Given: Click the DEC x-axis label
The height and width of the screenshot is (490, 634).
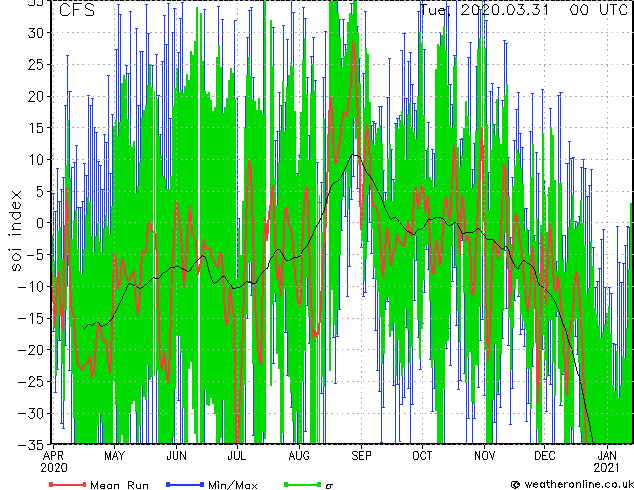Looking at the screenshot, I should [x=545, y=456].
